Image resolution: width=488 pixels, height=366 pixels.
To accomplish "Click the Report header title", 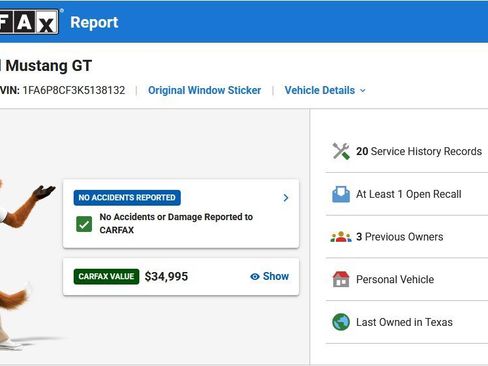I will pyautogui.click(x=94, y=22).
